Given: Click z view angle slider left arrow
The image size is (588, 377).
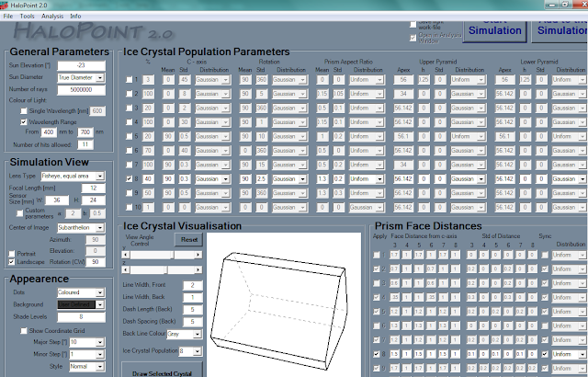Looking at the screenshot, I should coord(126,269).
